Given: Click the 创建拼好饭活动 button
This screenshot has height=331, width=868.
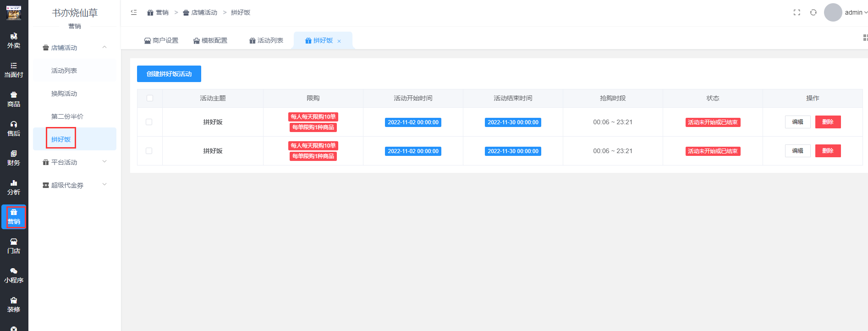Looking at the screenshot, I should click(169, 74).
